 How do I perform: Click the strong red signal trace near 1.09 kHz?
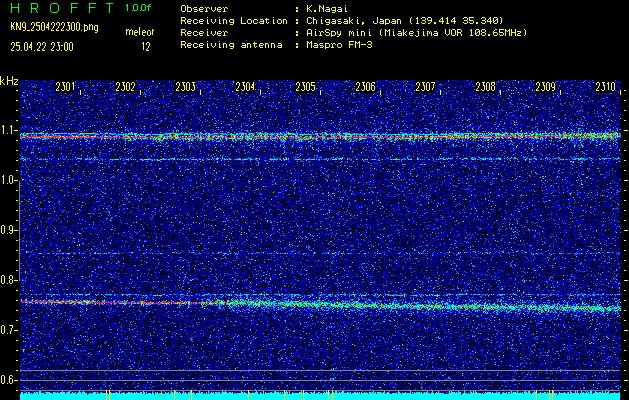point(320,137)
